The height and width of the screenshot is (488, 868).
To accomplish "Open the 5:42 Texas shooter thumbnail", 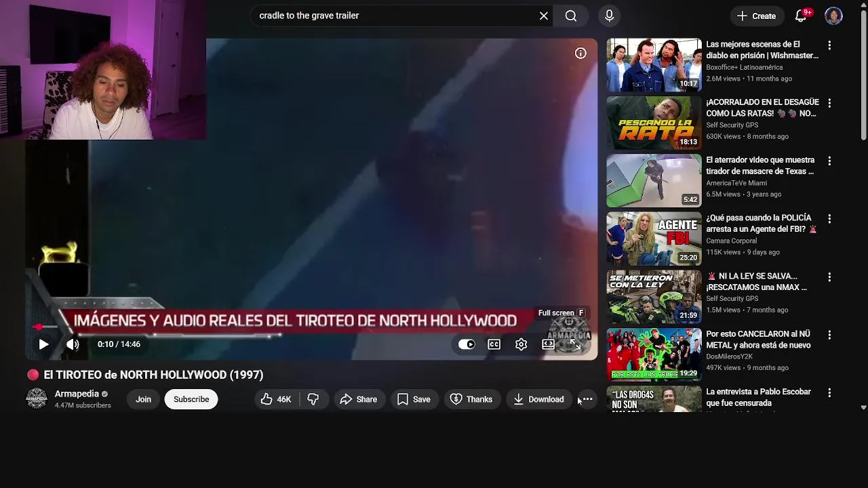I will (654, 181).
